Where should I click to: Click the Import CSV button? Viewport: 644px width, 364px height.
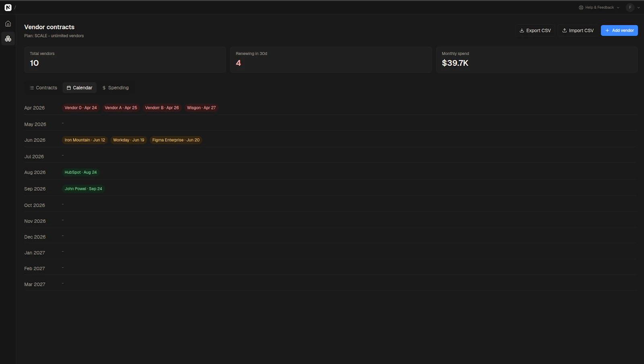(x=578, y=31)
